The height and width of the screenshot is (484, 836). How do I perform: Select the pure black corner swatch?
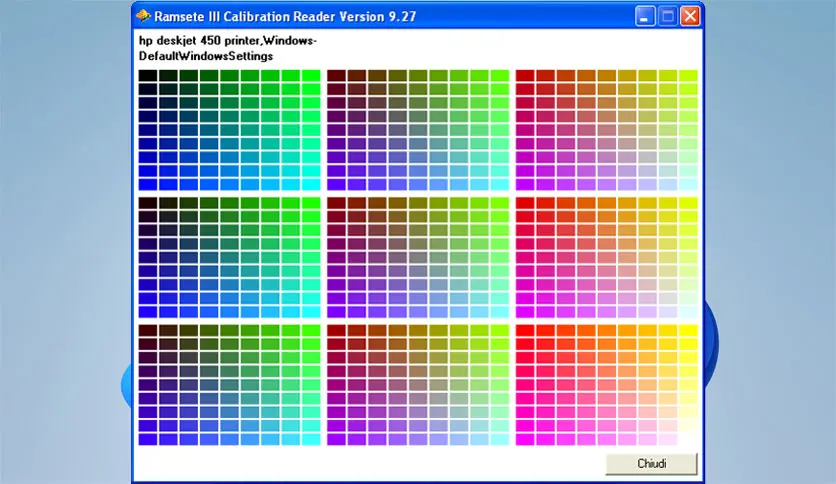pyautogui.click(x=148, y=76)
